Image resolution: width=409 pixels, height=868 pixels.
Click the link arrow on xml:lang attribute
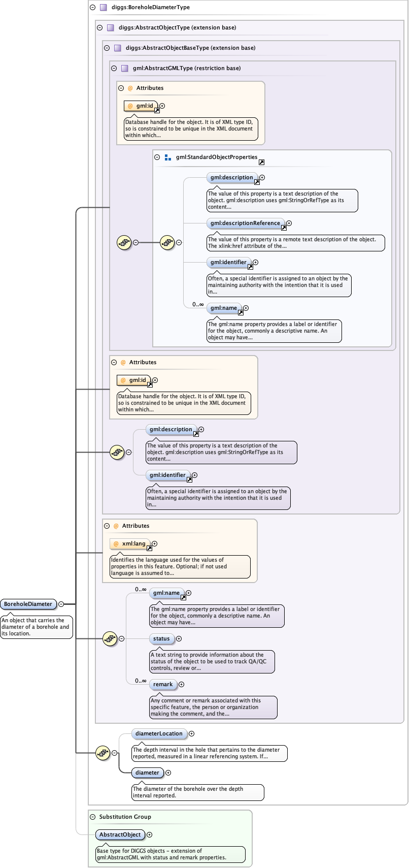149,549
